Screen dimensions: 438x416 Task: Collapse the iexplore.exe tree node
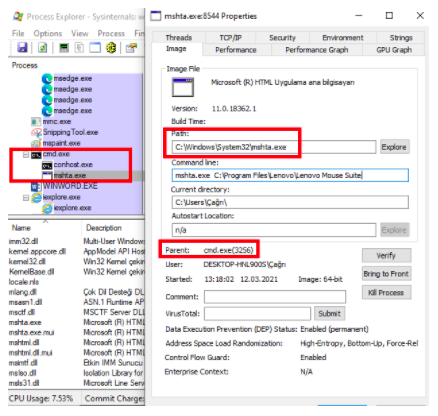[26, 198]
